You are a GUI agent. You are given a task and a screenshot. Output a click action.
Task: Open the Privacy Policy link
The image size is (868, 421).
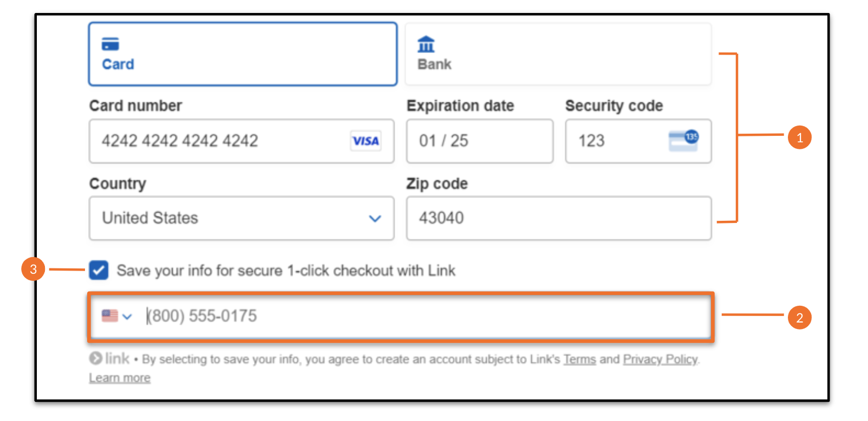[x=660, y=359]
